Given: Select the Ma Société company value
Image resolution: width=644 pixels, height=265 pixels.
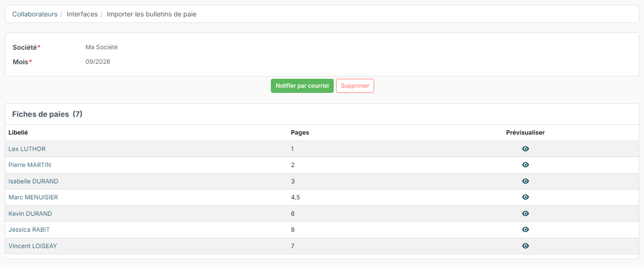Looking at the screenshot, I should [x=101, y=47].
